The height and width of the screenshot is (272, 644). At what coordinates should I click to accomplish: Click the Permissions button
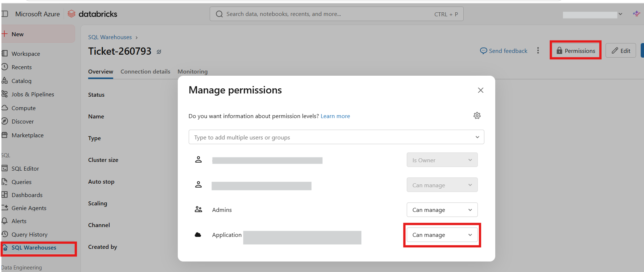576,51
